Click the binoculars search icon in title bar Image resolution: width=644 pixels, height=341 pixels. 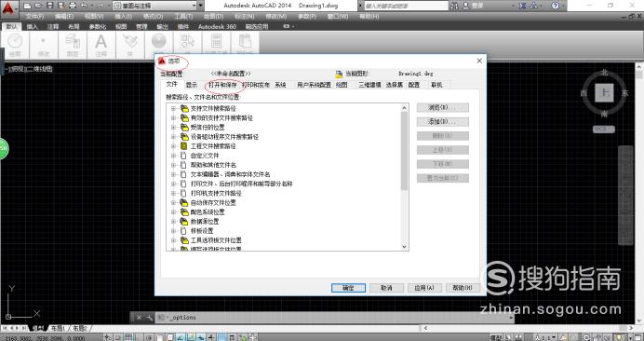[454, 6]
